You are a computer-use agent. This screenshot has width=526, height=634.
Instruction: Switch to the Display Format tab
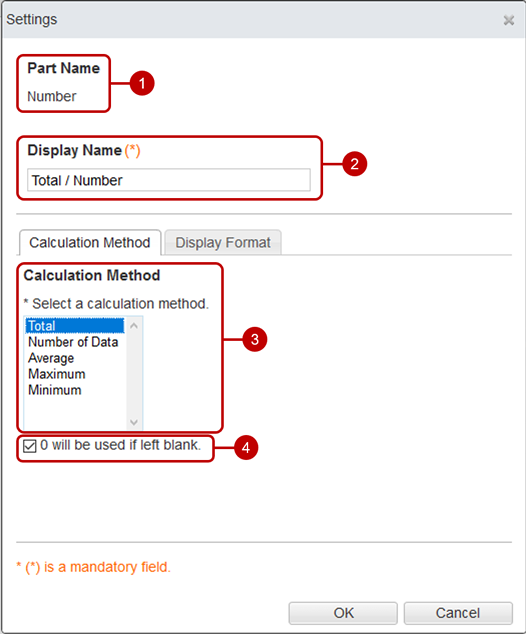coord(223,243)
